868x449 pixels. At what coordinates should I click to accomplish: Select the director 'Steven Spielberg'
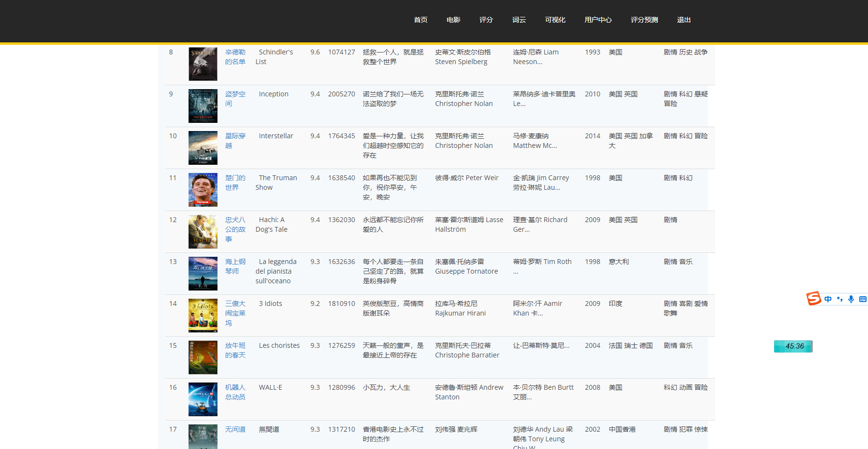pyautogui.click(x=461, y=62)
